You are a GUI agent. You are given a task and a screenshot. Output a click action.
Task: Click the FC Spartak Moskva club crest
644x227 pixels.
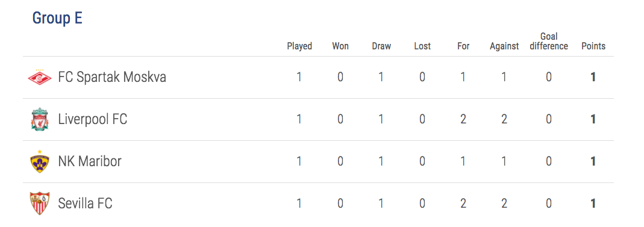tap(40, 77)
